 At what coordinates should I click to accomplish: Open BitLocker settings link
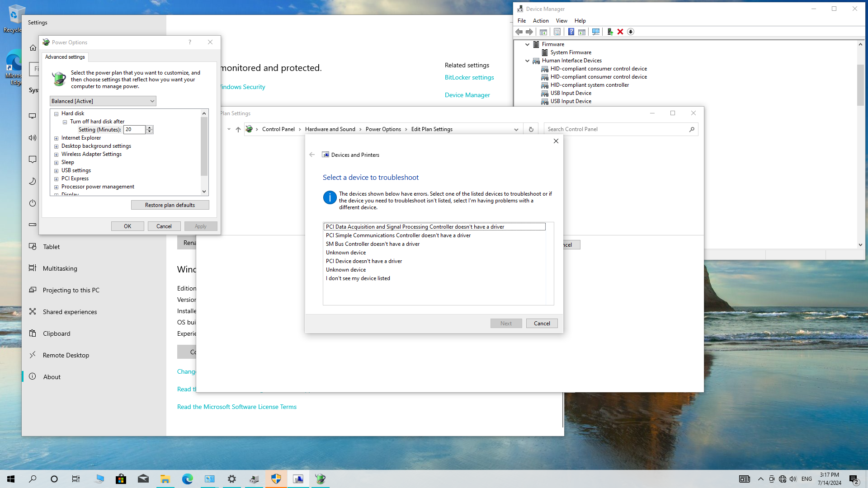click(x=469, y=77)
